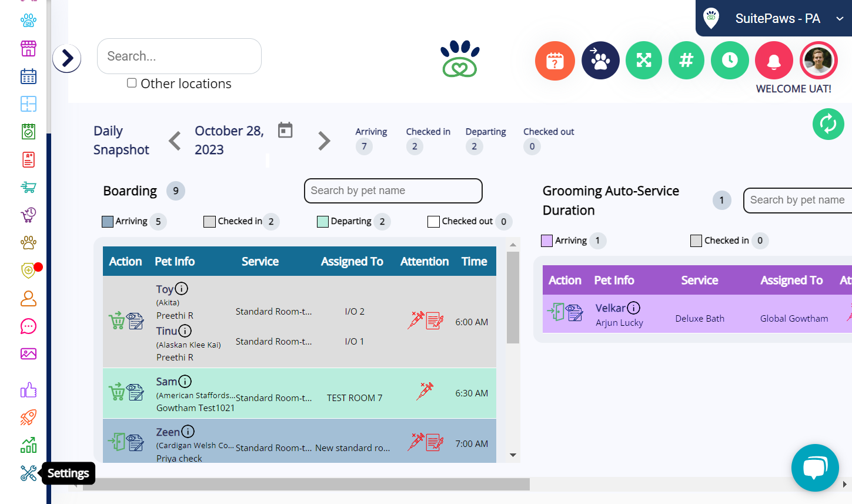Toggle the Grooming Checked in filter checkbox

(x=696, y=241)
